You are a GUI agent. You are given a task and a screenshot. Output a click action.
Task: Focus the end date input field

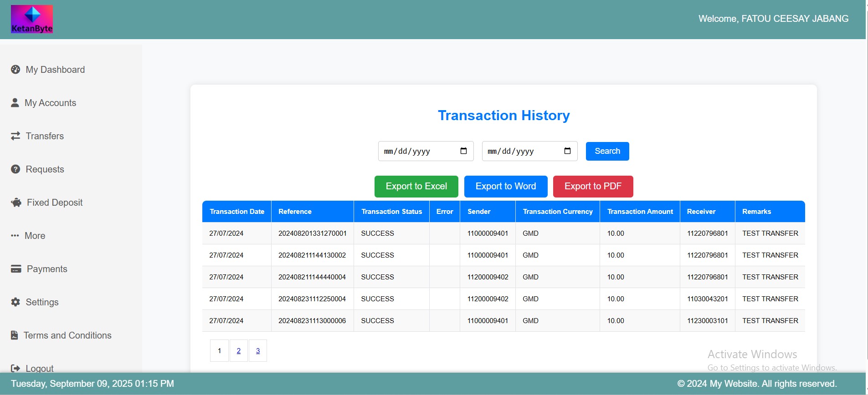click(x=530, y=151)
